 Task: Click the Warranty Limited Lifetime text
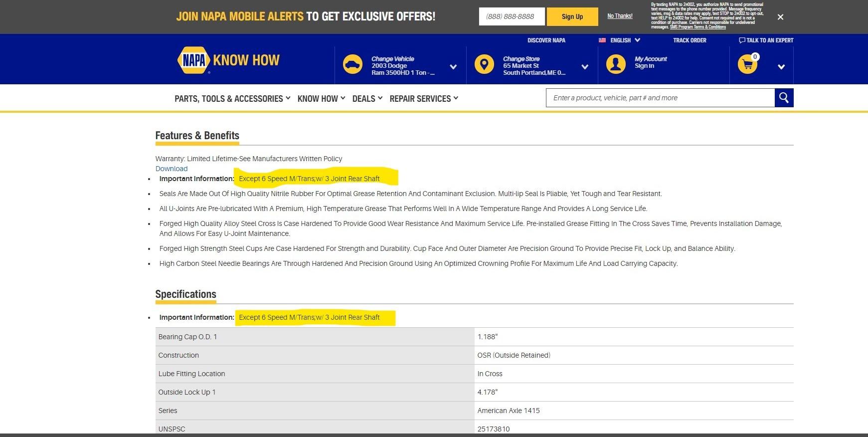[x=249, y=159]
